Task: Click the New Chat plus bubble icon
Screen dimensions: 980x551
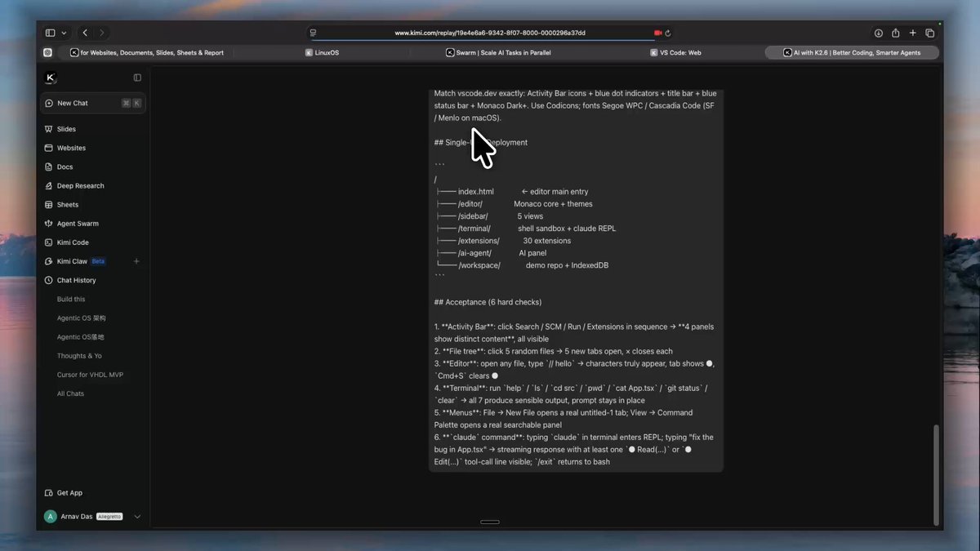Action: point(49,104)
